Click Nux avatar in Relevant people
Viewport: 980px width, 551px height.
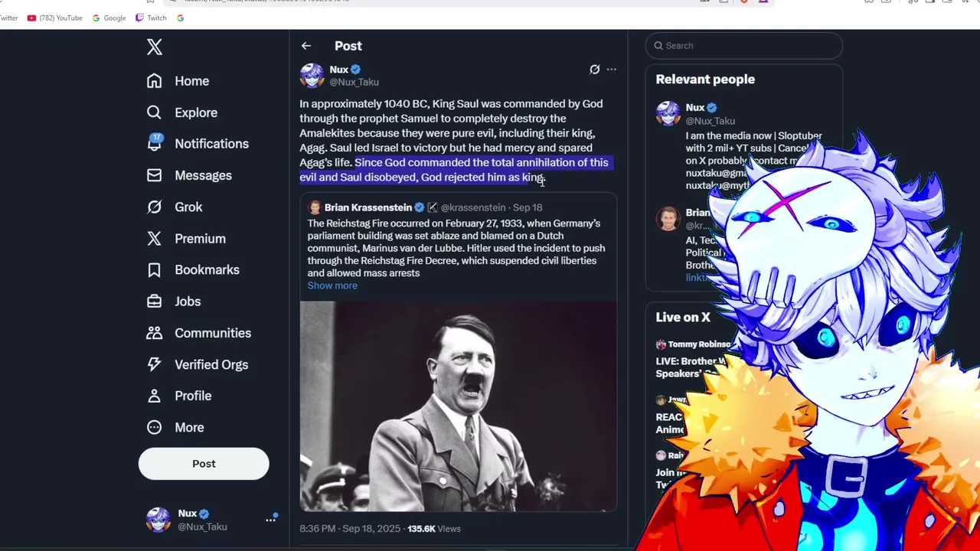[x=668, y=113]
